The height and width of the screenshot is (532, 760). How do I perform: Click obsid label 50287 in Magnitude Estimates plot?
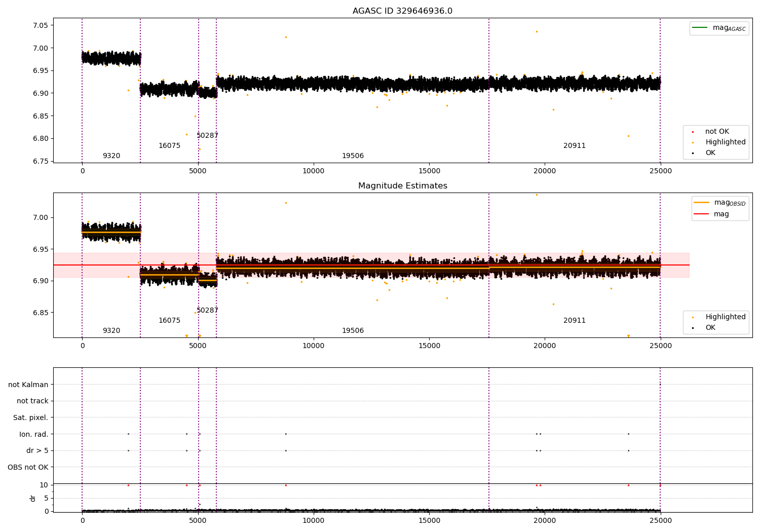[x=207, y=310]
